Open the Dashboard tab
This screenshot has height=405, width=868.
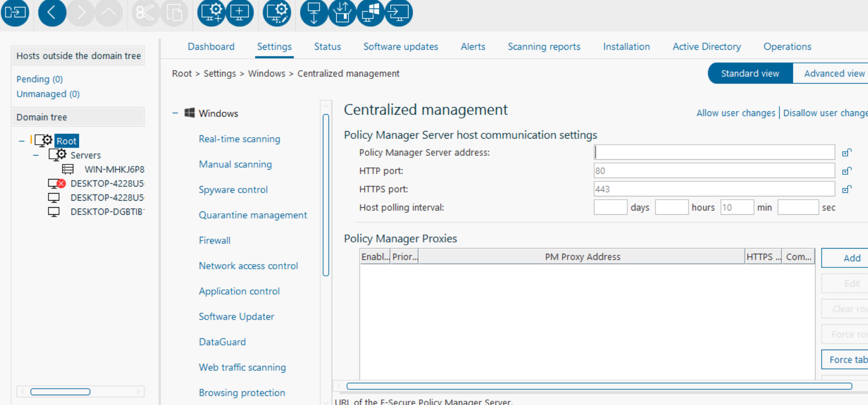pyautogui.click(x=211, y=47)
